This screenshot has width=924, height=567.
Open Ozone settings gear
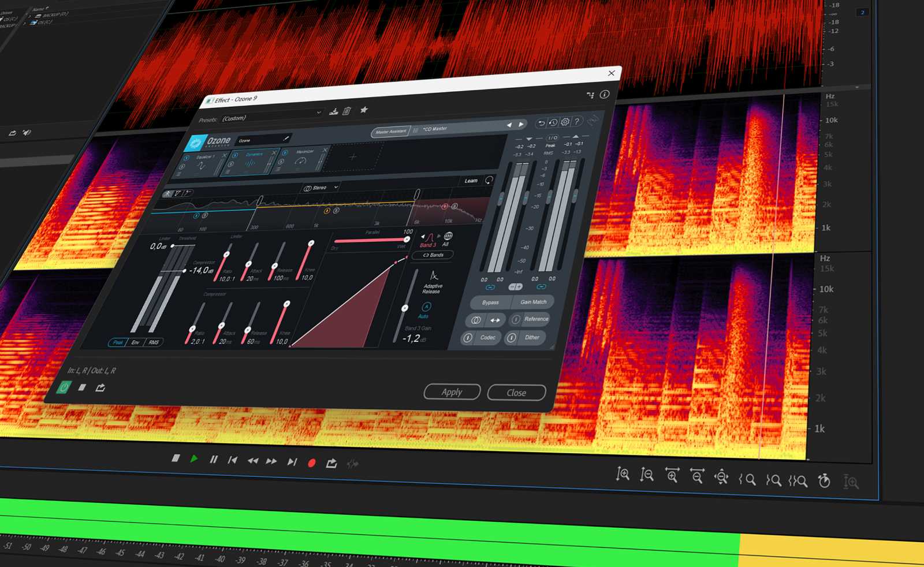(x=565, y=122)
